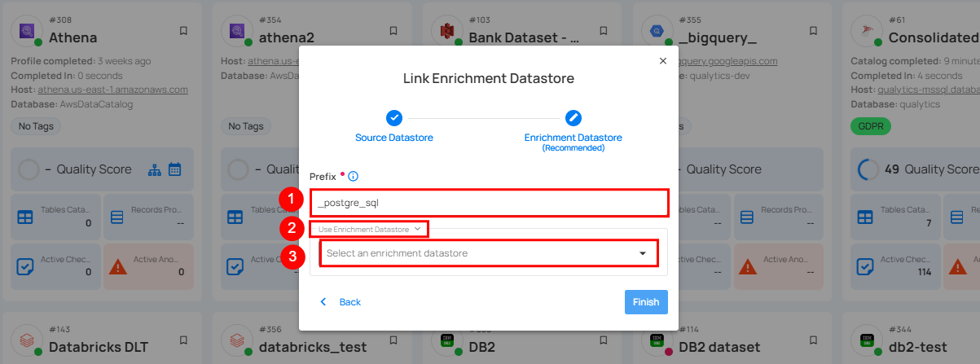Toggle bookmark on Databricks DLT card
Viewport: 980px width, 364px height.
pos(182,340)
